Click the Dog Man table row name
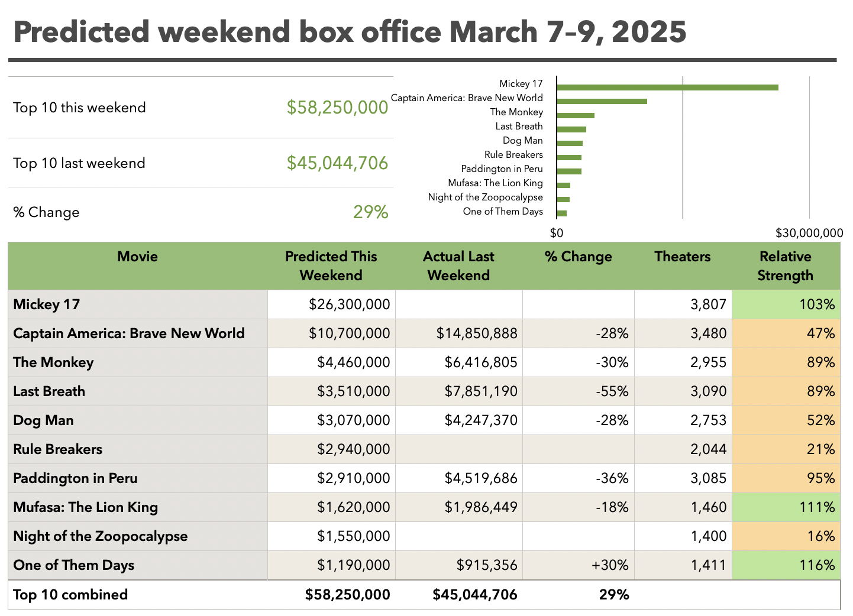This screenshot has height=616, width=853. (138, 420)
